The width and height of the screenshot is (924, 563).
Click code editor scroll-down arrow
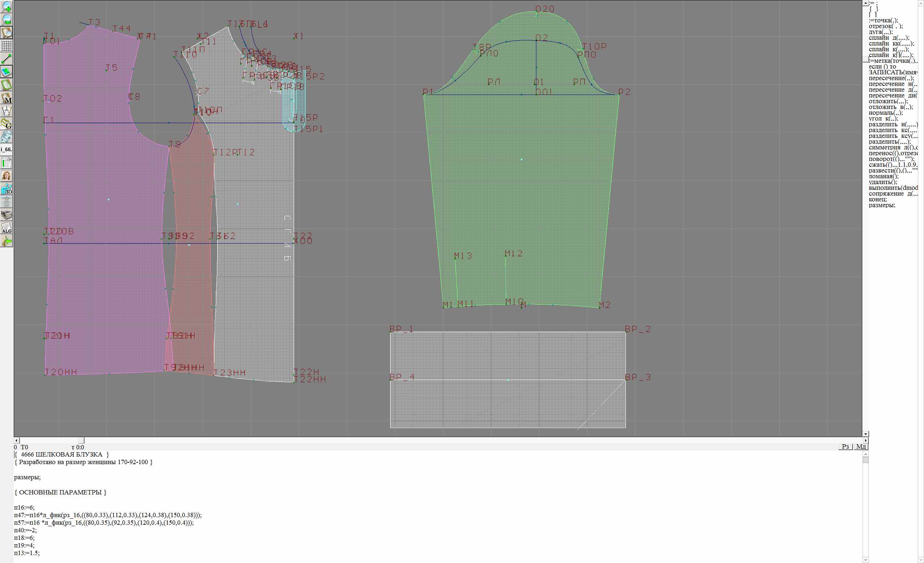click(866, 560)
